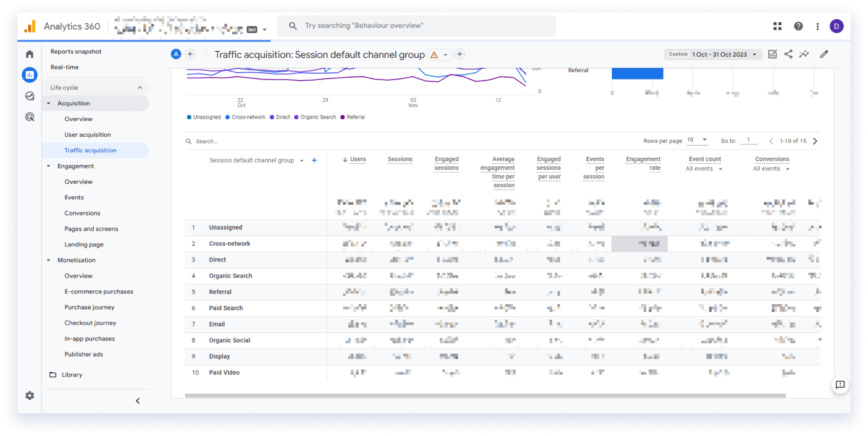Open Admin settings gear icon
This screenshot has height=436, width=868.
(29, 396)
